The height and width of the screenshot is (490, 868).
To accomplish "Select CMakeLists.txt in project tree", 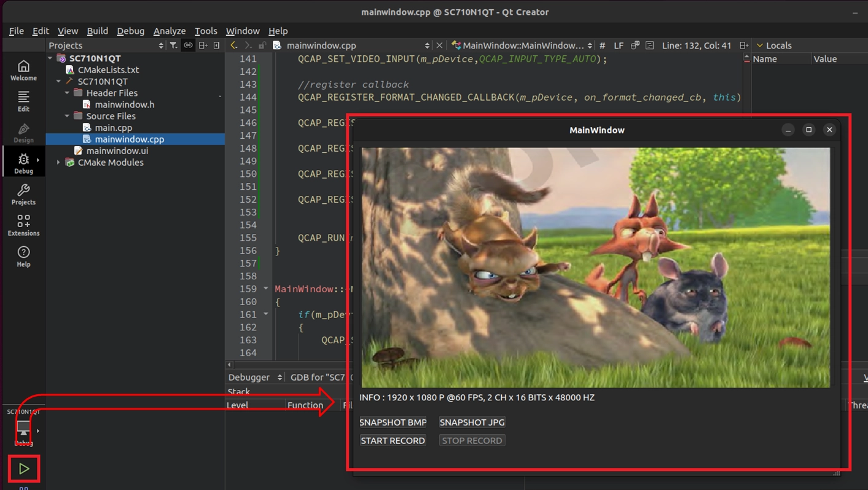I will (x=108, y=70).
